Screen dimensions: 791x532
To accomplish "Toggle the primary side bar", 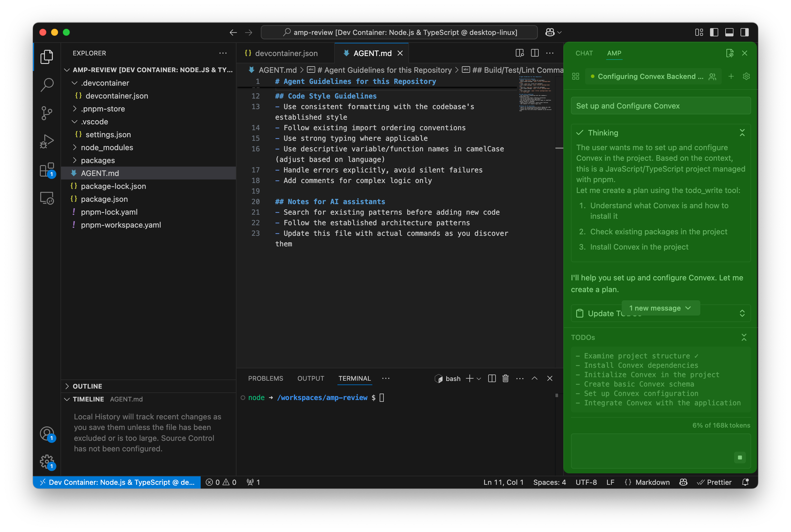I will click(x=714, y=32).
